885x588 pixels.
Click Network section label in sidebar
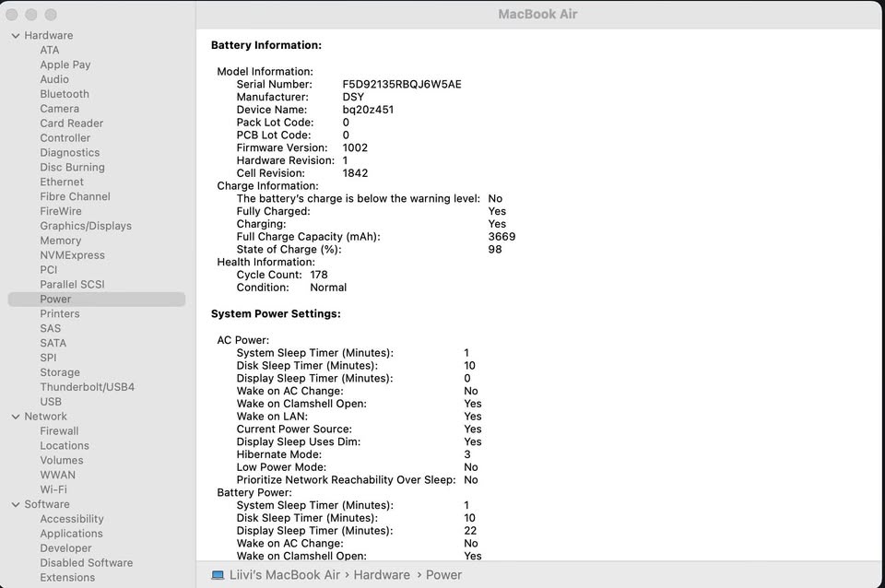(46, 417)
